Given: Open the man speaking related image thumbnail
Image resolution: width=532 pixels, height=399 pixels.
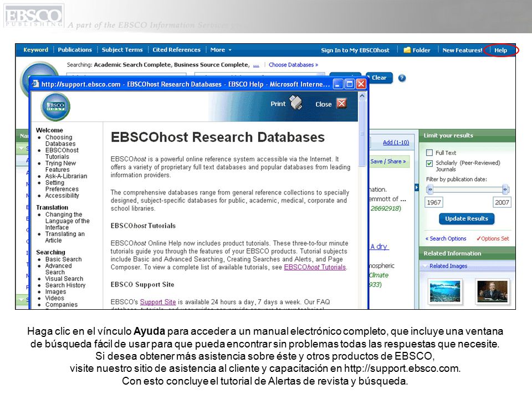Looking at the screenshot, I should click(492, 291).
